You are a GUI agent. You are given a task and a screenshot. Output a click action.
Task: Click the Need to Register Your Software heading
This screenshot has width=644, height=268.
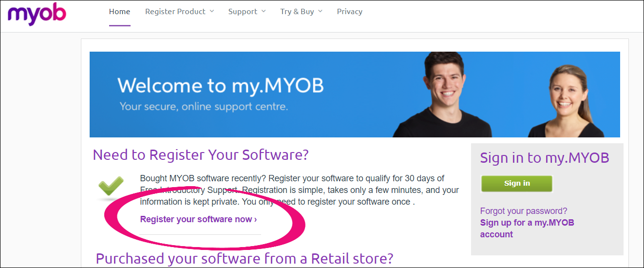201,155
